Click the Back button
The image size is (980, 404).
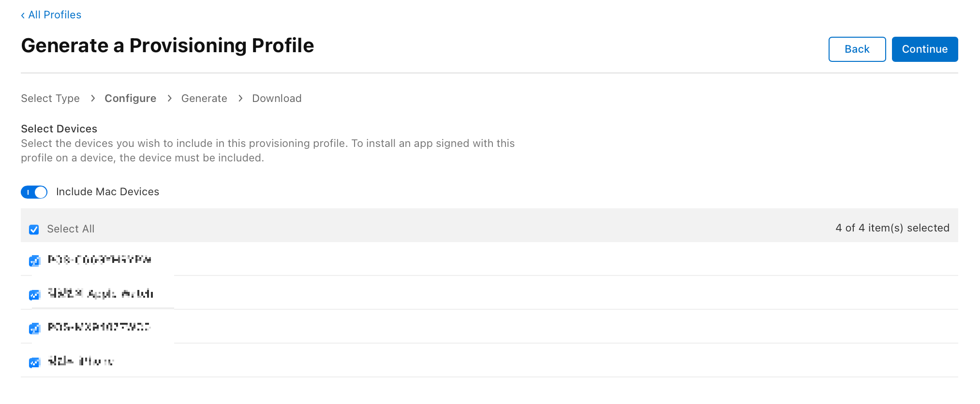[857, 49]
